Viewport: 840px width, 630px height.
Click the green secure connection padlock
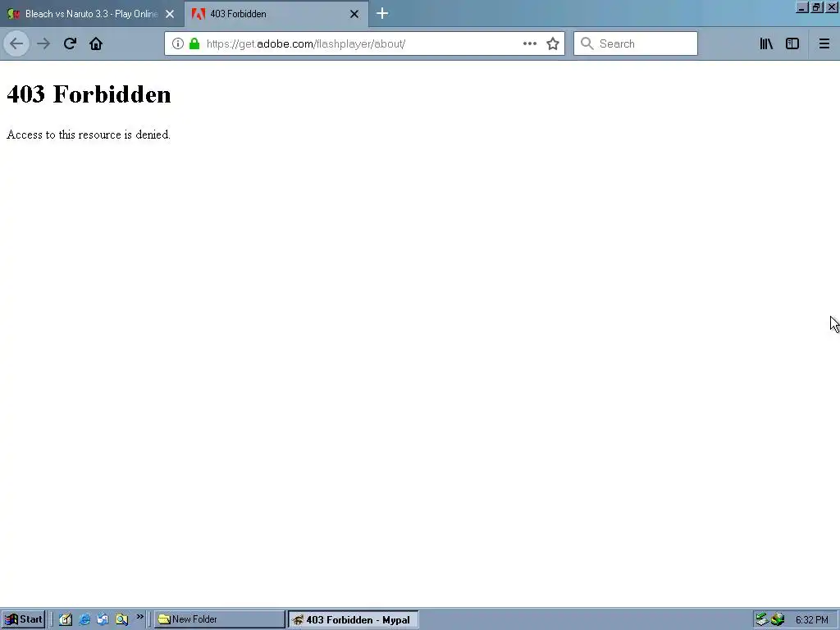pos(194,43)
